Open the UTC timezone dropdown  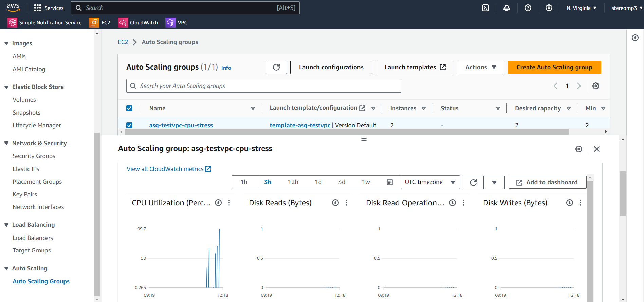[430, 182]
